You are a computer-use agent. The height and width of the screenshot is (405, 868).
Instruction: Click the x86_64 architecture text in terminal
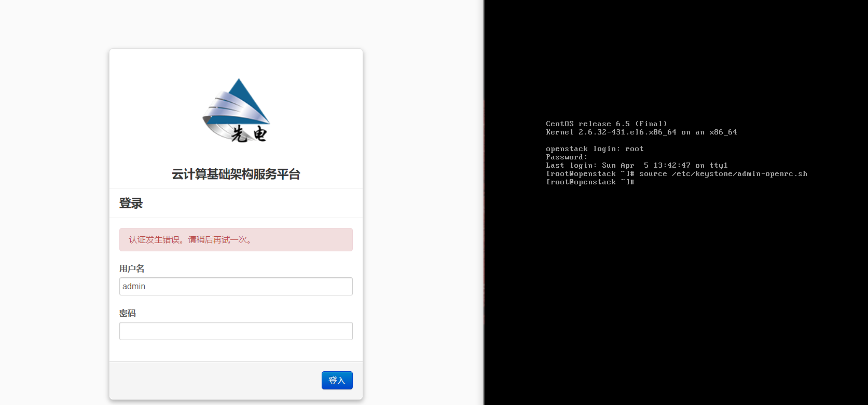pyautogui.click(x=723, y=132)
